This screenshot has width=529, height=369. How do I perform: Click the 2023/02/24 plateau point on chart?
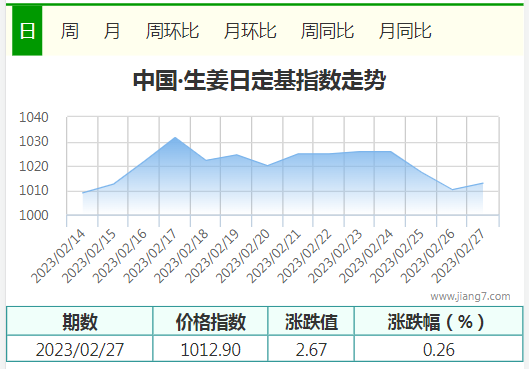[390, 151]
